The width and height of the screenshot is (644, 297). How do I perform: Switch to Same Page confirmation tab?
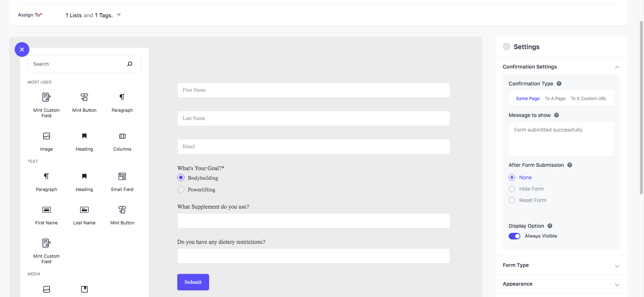pos(528,99)
